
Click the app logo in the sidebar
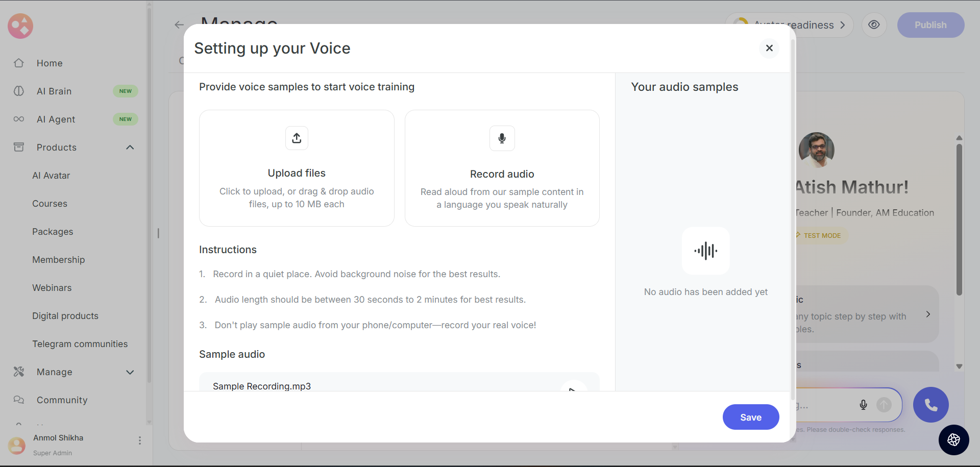click(x=20, y=26)
